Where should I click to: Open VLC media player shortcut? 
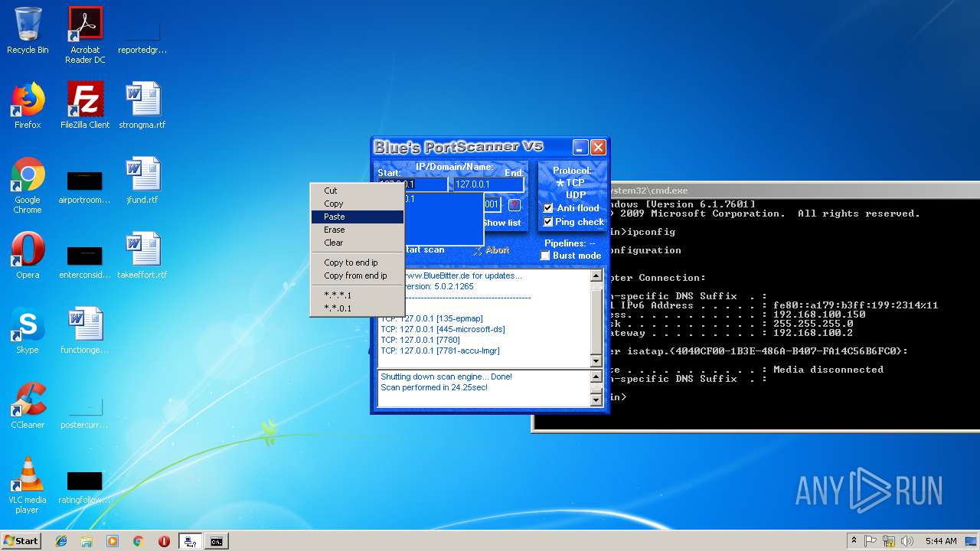pos(28,485)
